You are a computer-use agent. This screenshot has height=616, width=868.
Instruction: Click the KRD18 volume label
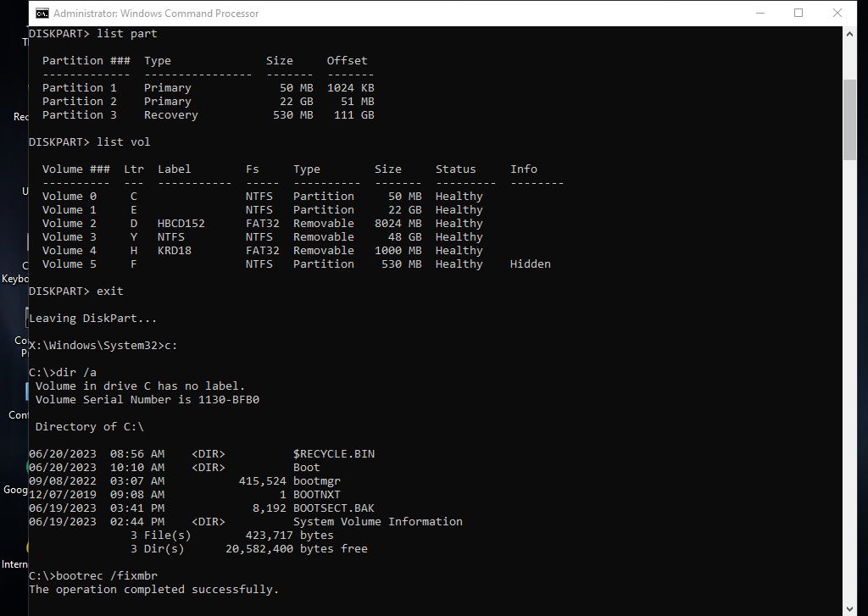(x=175, y=250)
